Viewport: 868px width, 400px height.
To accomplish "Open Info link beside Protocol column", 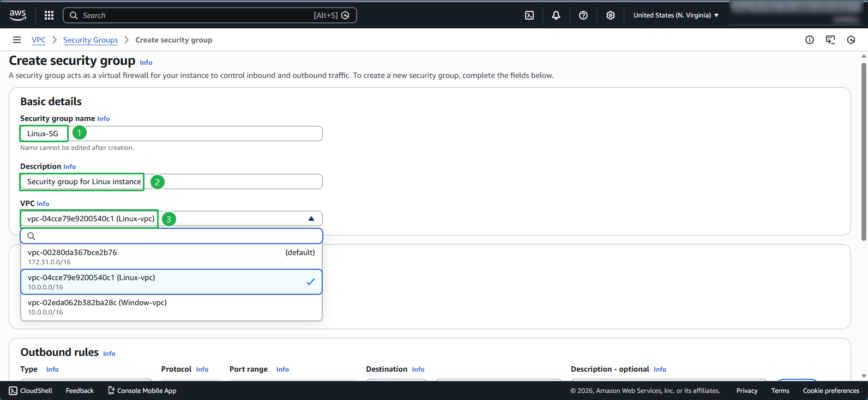I will pos(202,369).
